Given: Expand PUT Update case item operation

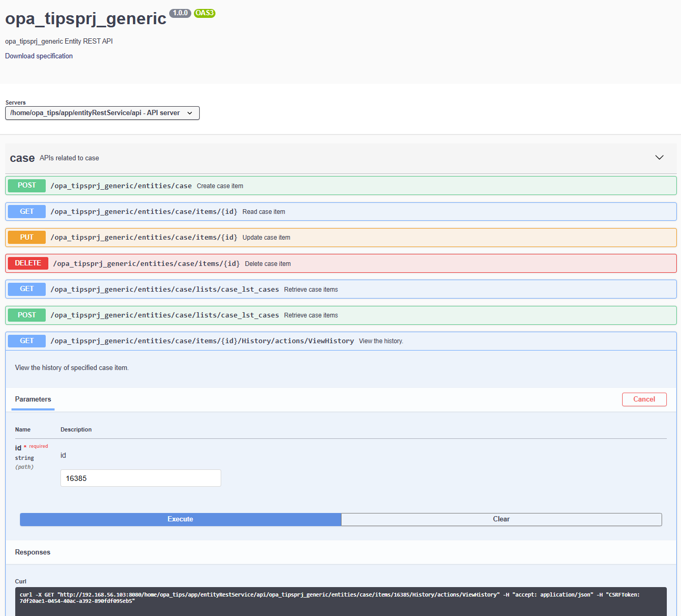Looking at the screenshot, I should point(341,237).
